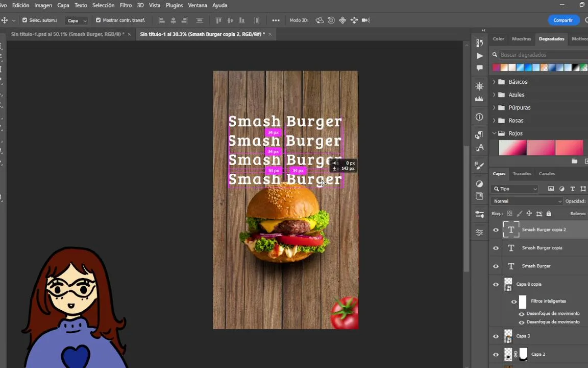Open the Navigator ship-wheel panel icon
This screenshot has height=368, width=588.
point(479,86)
